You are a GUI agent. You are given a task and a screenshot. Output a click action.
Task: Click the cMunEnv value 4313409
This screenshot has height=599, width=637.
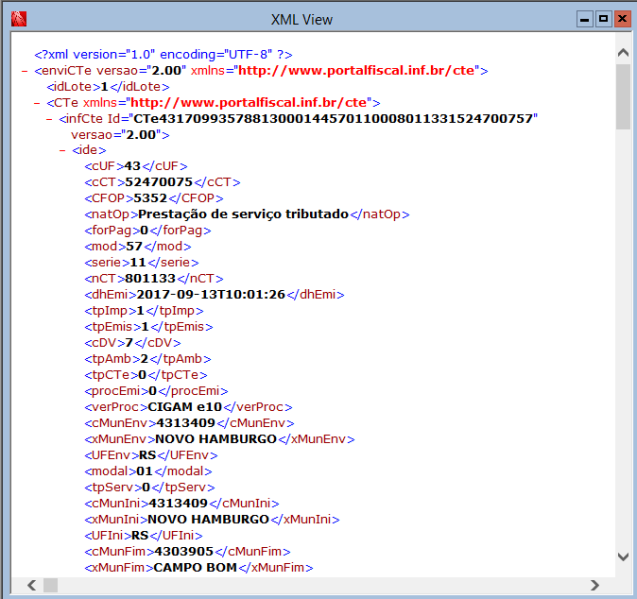tap(186, 423)
